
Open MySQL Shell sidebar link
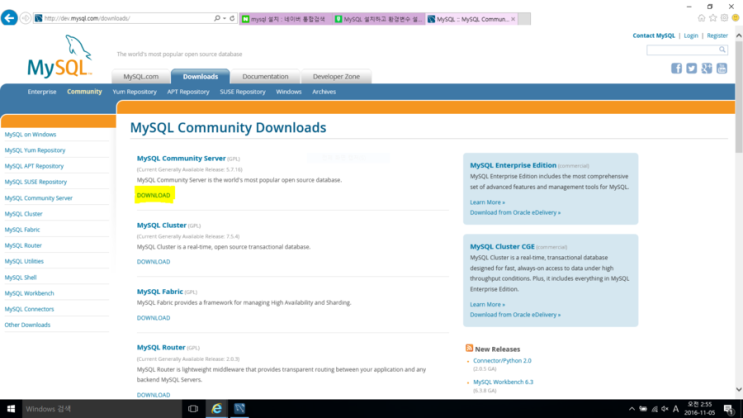point(20,277)
